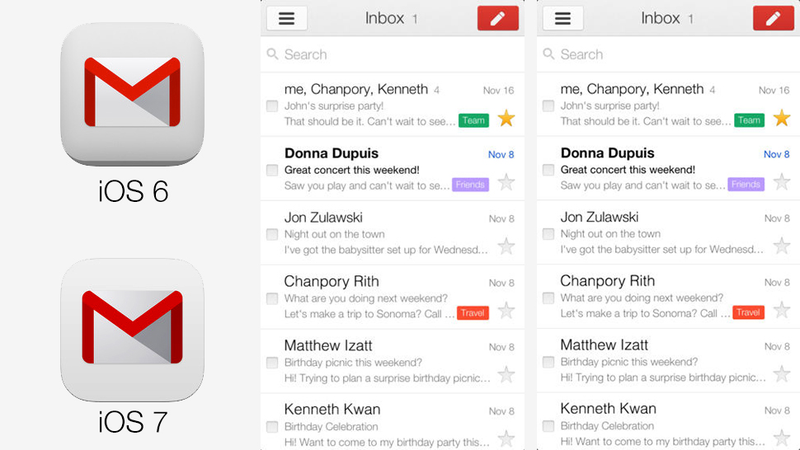The width and height of the screenshot is (800, 450).
Task: Open 'What are you doing next weekend?' right inbox
Action: pos(668,297)
